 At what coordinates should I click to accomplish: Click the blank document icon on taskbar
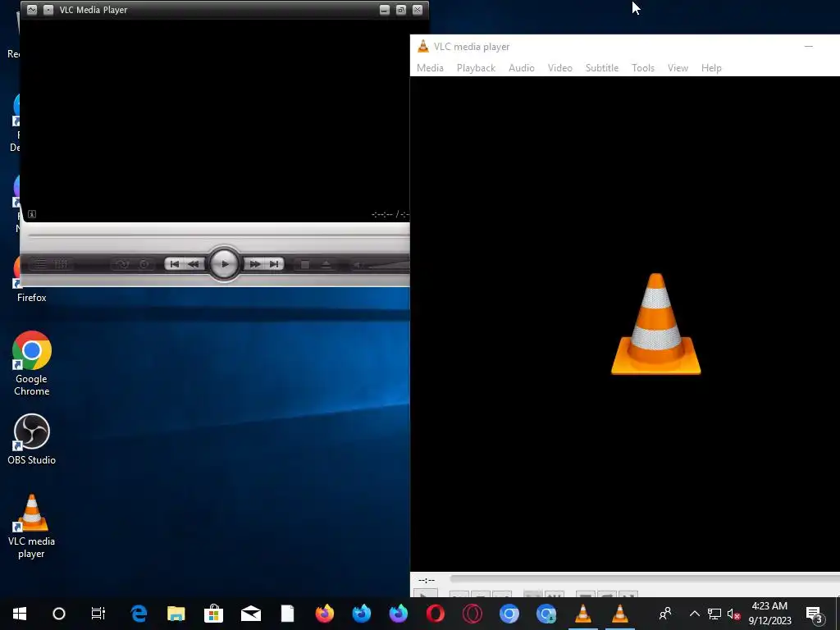tap(288, 614)
